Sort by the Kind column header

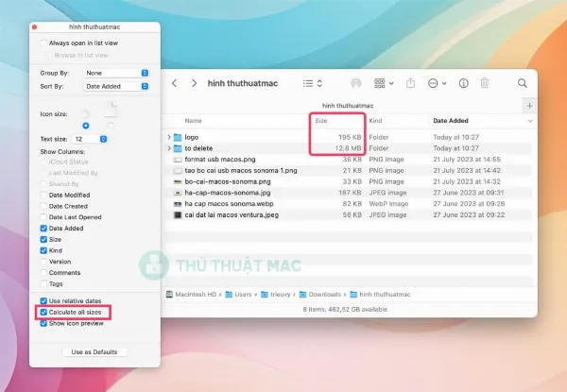pyautogui.click(x=375, y=121)
